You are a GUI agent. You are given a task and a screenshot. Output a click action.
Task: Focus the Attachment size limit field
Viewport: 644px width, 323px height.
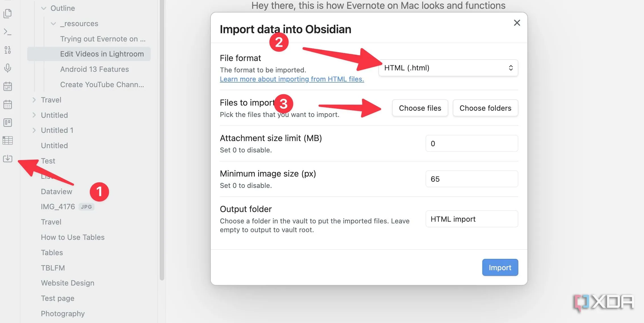(472, 143)
